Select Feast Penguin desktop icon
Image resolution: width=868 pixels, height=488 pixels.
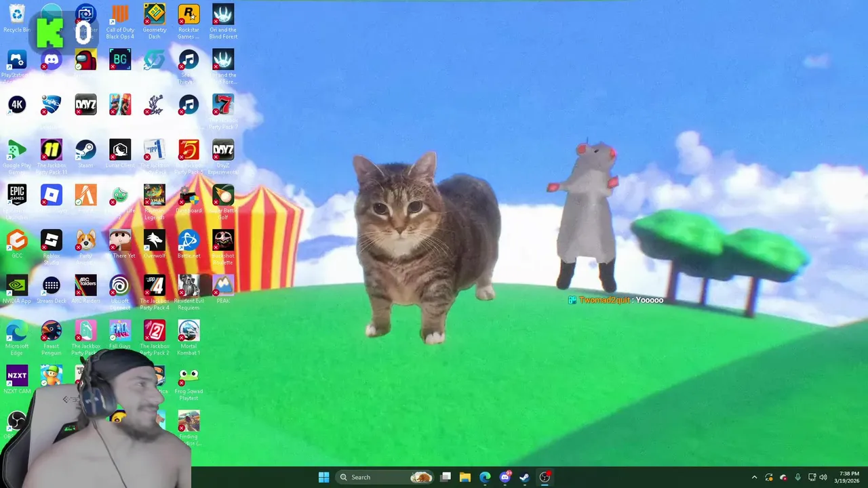point(52,338)
